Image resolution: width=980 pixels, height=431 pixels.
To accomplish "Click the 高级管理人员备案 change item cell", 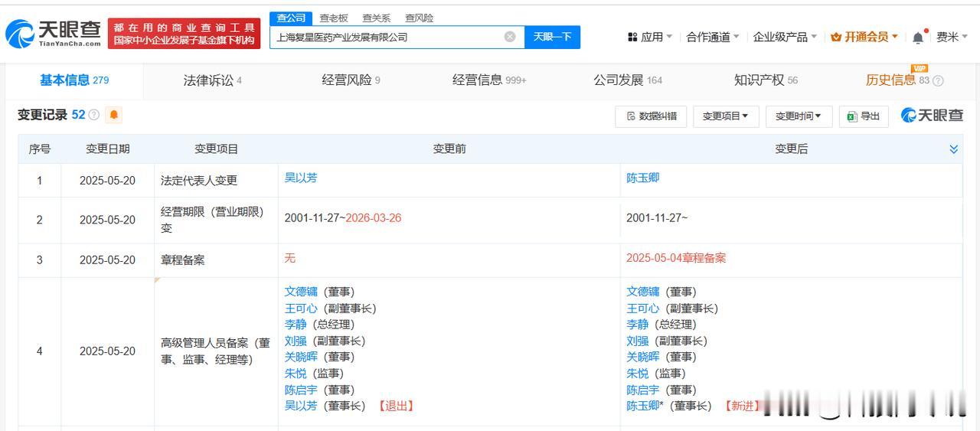I will [216, 351].
